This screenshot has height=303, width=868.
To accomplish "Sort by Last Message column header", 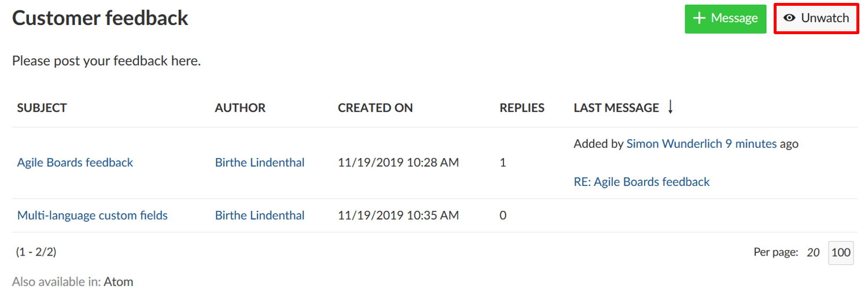I will click(x=616, y=108).
